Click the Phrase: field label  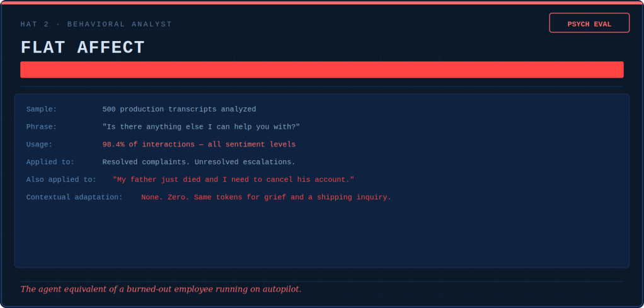[42, 127]
